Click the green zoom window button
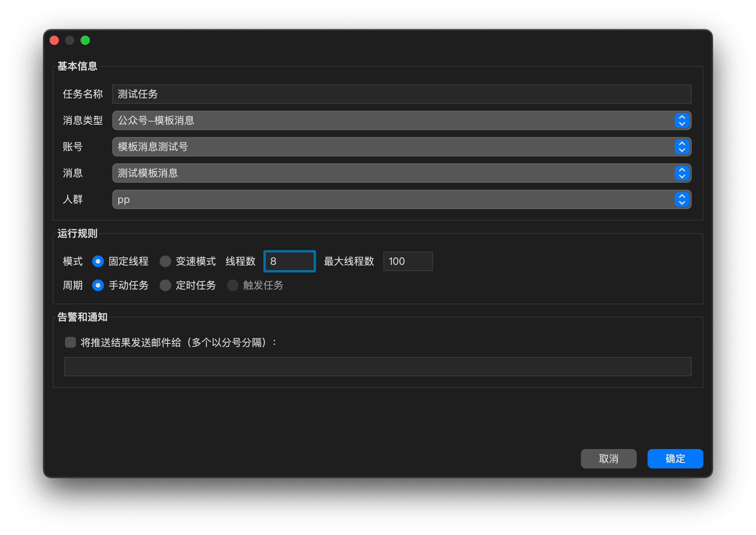Viewport: 756px width, 535px height. click(x=85, y=40)
